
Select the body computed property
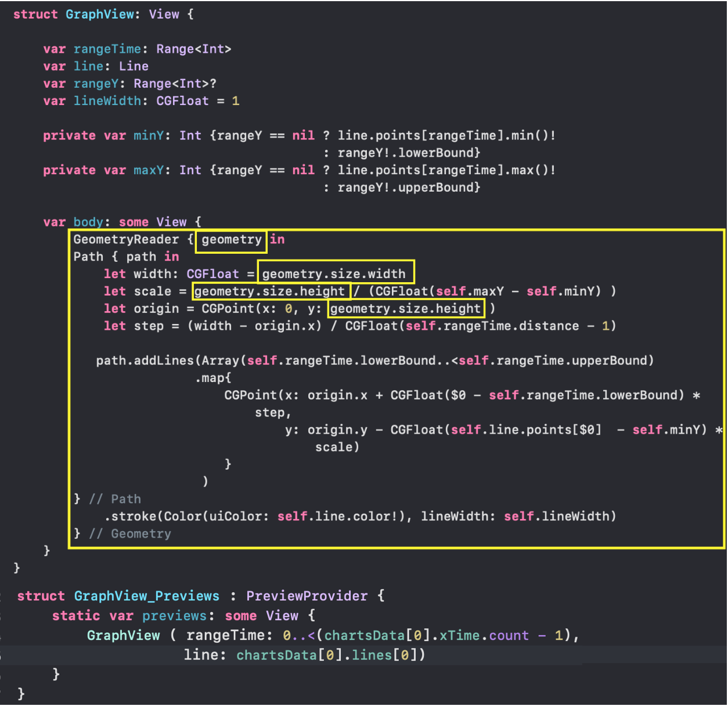(88, 222)
